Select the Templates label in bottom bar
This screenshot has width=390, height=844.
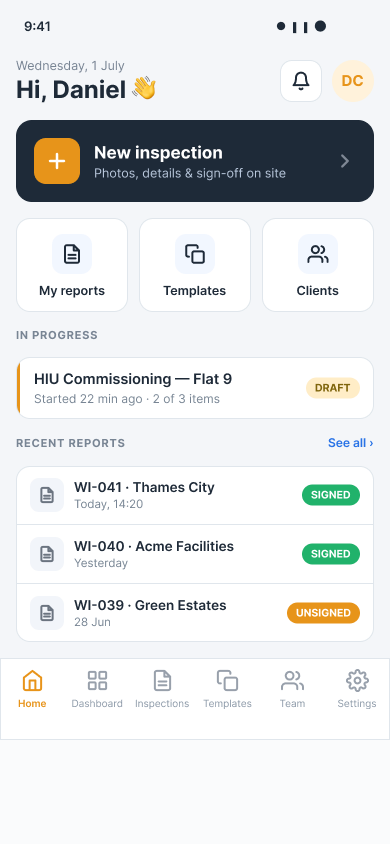(228, 704)
